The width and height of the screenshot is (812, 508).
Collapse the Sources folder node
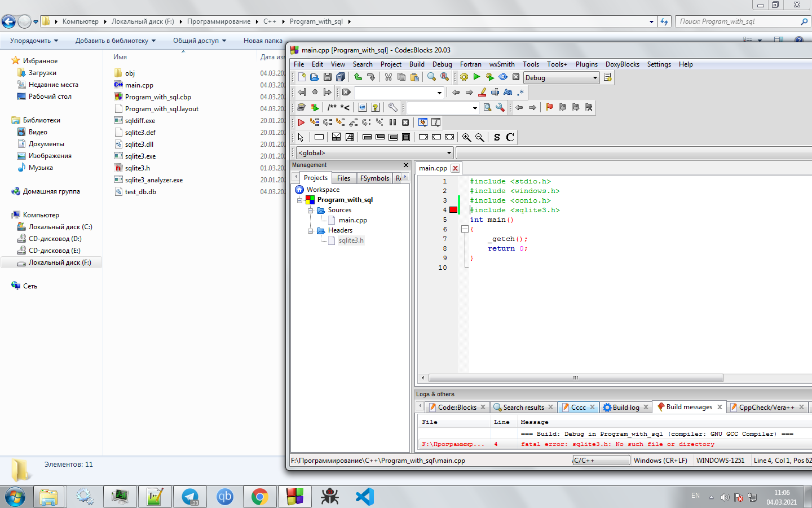tap(310, 211)
